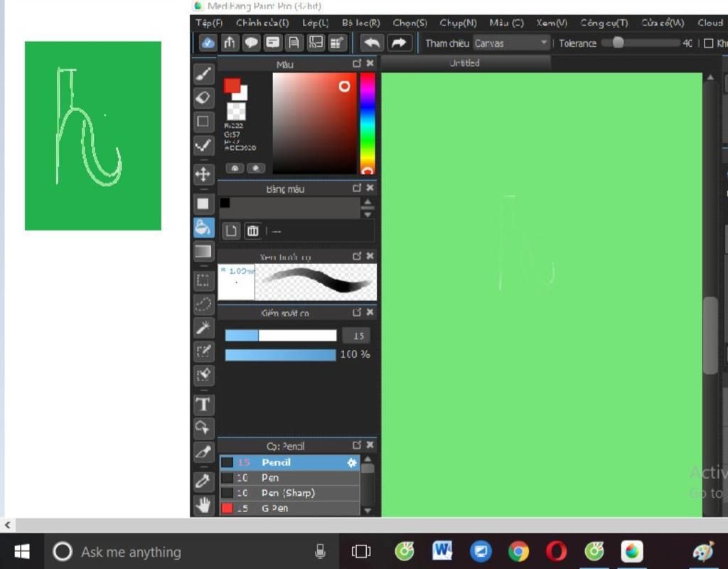Viewport: 728px width, 569px height.
Task: Click the red foreground color swatch
Action: coord(232,86)
